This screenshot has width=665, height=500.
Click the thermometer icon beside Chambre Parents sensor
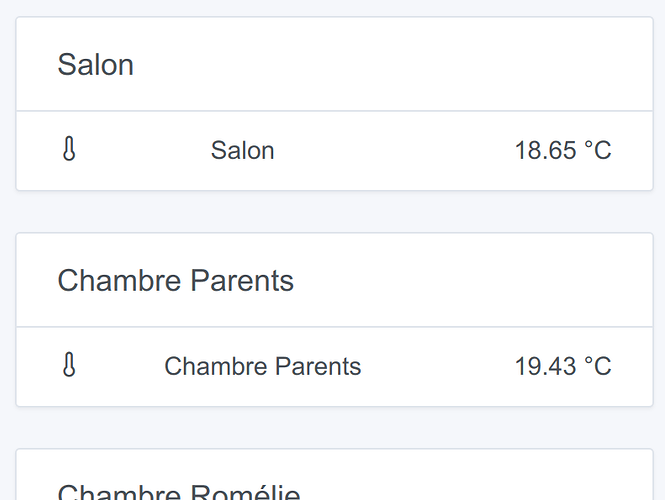click(x=68, y=366)
